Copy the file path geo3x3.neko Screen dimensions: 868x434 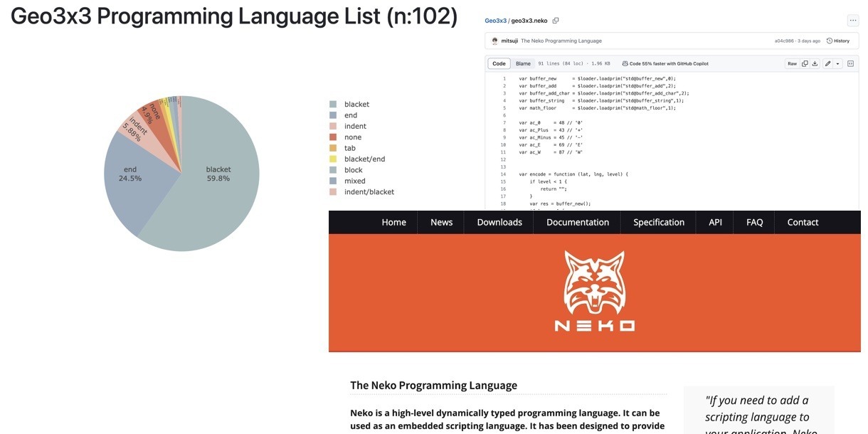[x=556, y=21]
